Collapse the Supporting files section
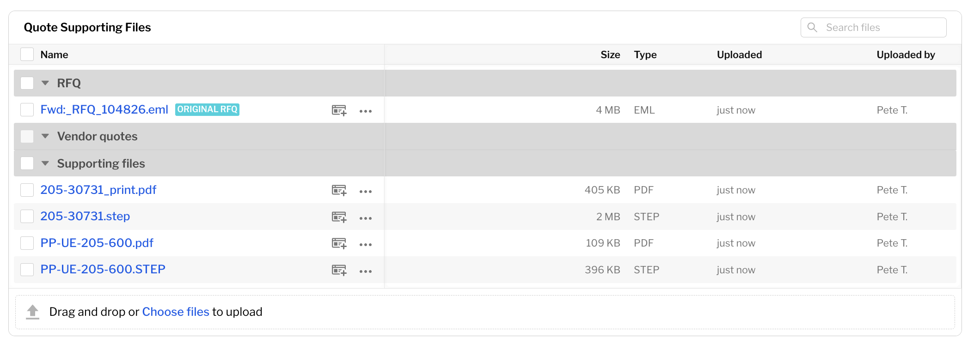The height and width of the screenshot is (350, 980). pos(45,163)
